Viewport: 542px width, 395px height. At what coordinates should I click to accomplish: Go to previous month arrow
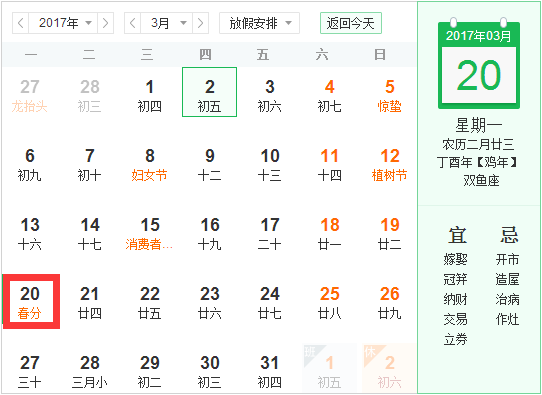click(133, 23)
